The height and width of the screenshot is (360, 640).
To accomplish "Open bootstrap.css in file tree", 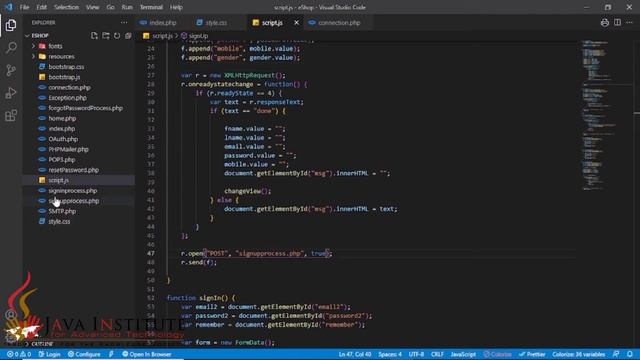I will pyautogui.click(x=66, y=67).
